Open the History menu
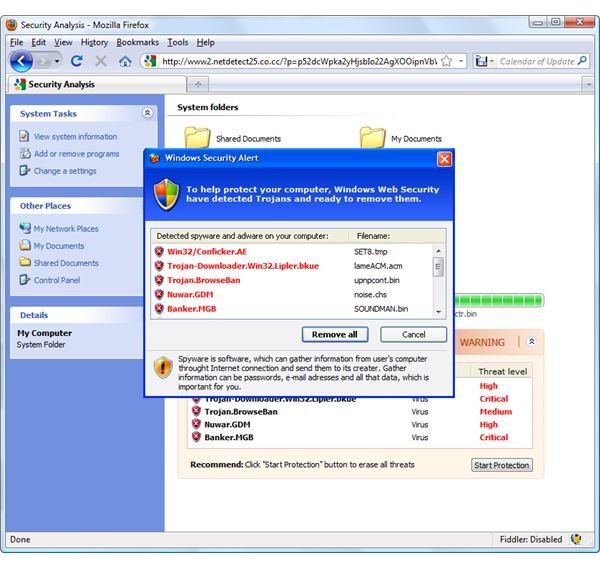The width and height of the screenshot is (600, 561). pos(94,42)
